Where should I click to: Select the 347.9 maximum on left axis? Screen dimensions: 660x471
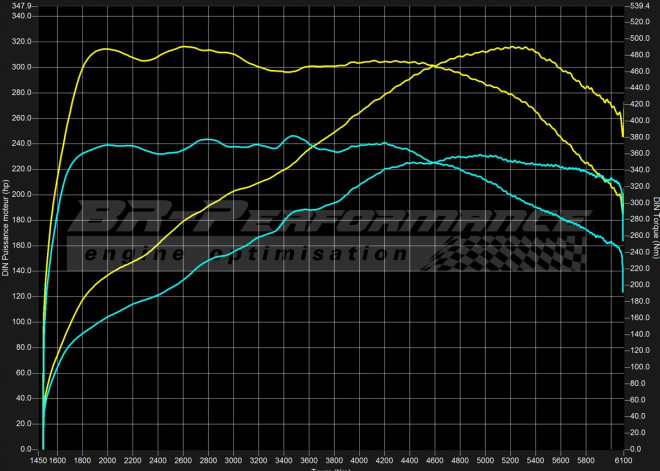(x=22, y=6)
